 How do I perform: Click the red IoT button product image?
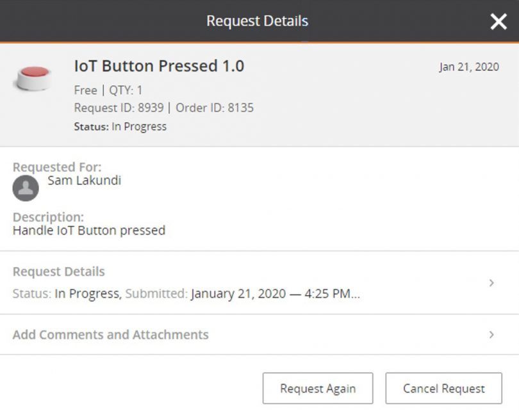pyautogui.click(x=33, y=78)
